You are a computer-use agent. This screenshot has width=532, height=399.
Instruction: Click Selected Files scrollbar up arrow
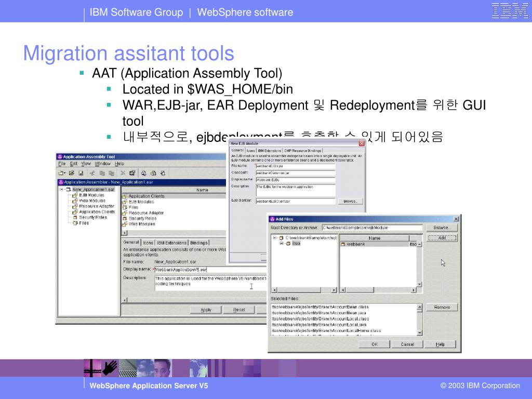419,307
